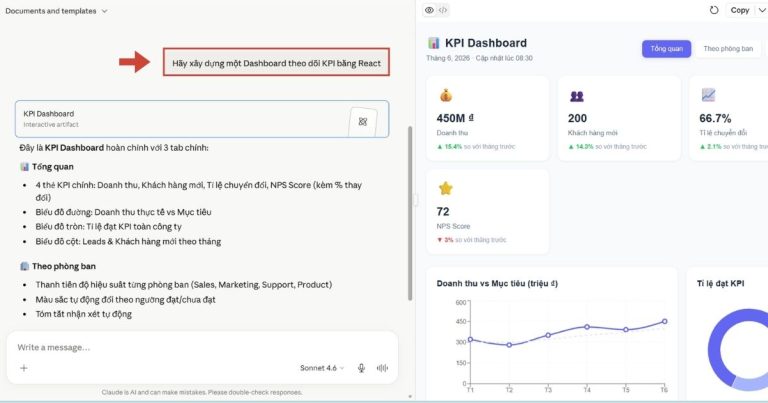Click the Biểu đồ tròn bullet line
768x403 pixels.
(108, 227)
